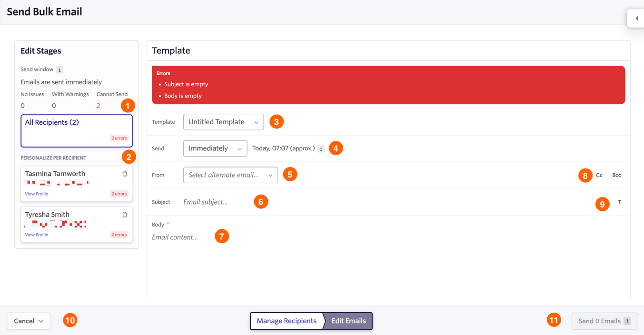
Task: Click 2 errors badge on Tyresha Smith card
Action: pos(119,235)
